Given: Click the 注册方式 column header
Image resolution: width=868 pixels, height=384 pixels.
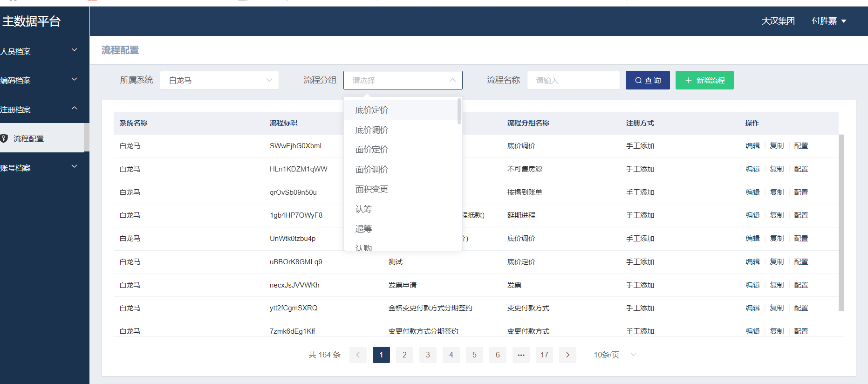Looking at the screenshot, I should 640,123.
